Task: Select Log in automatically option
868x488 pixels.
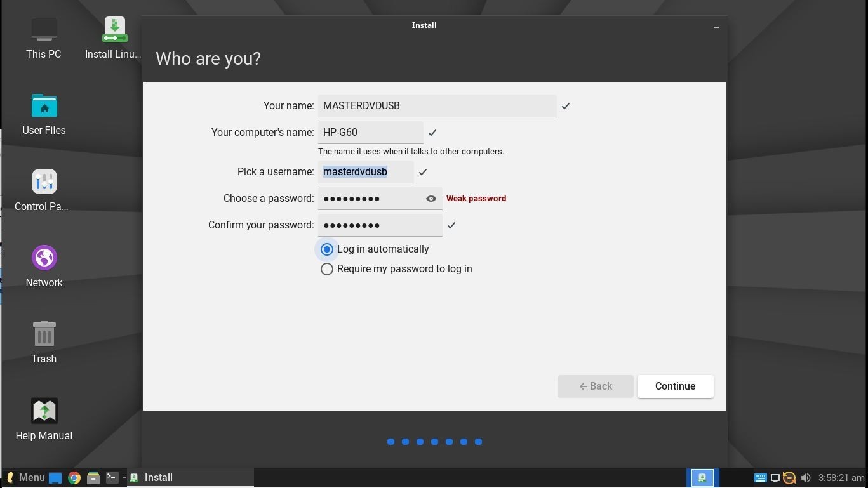Action: click(327, 249)
